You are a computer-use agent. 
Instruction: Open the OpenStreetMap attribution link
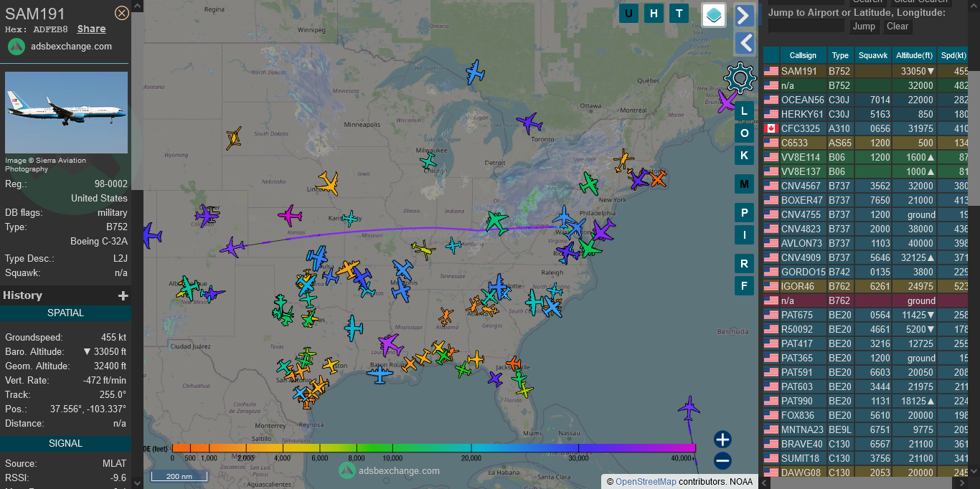tap(646, 482)
